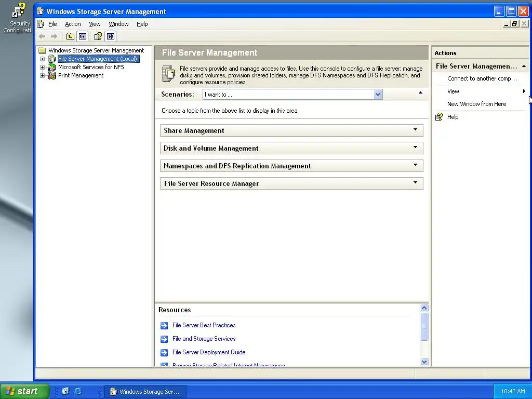Open the Action menu
Screen dimensions: 532x399
click(73, 24)
